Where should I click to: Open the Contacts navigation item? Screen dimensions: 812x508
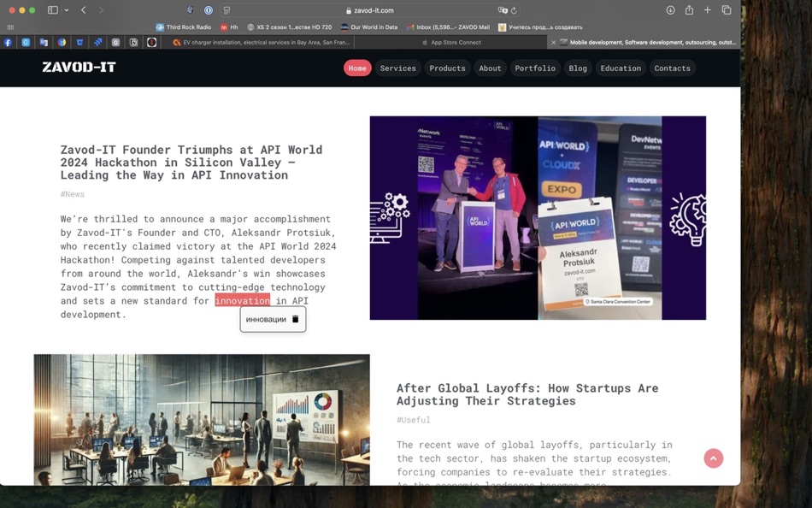pyautogui.click(x=672, y=68)
